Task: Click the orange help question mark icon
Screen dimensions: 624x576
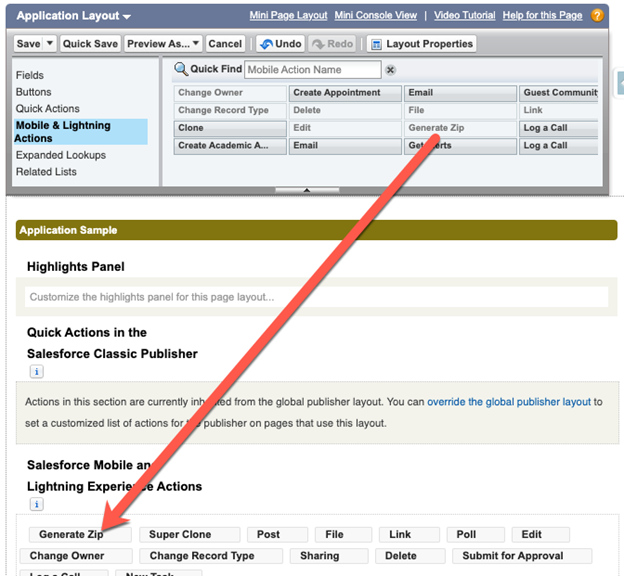Action: [x=597, y=16]
